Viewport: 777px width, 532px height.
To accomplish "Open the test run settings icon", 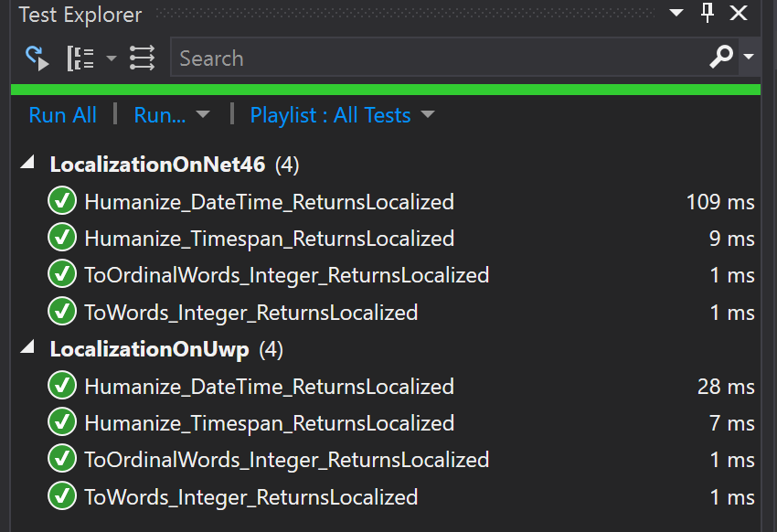I will point(142,57).
